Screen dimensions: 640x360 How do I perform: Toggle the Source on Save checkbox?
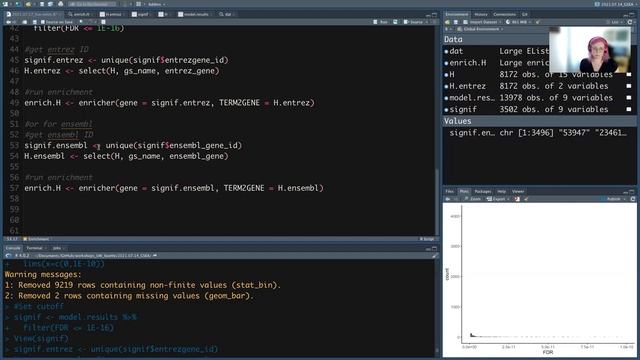pos(43,22)
